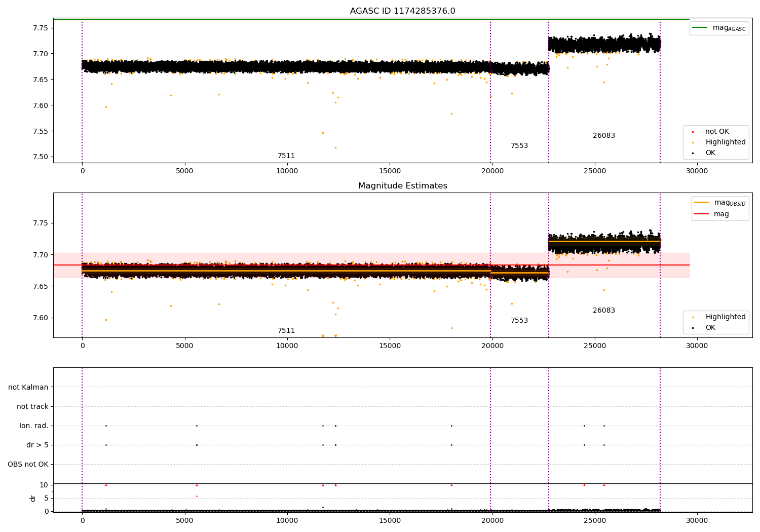Click x-axis tick '0' under the bottom plot

(82, 521)
